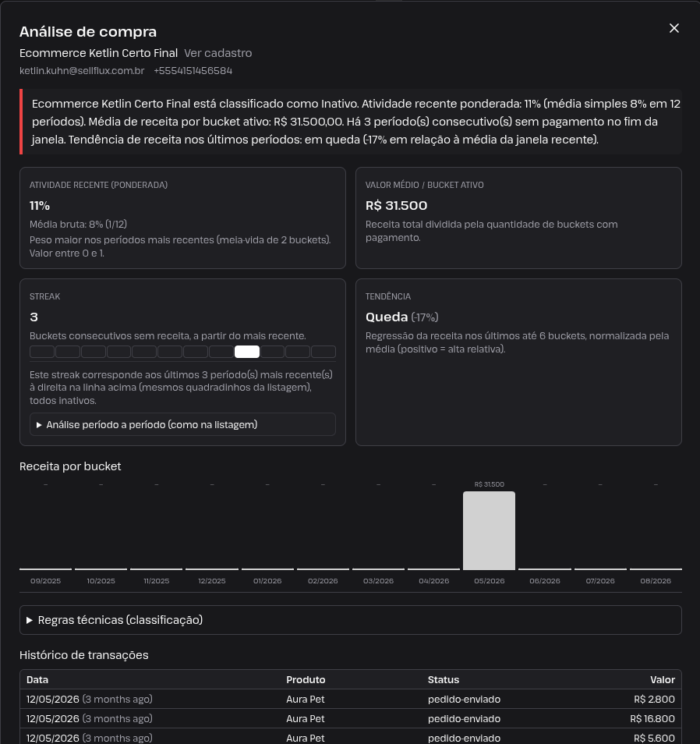This screenshot has height=744, width=700.
Task: Click the VALOR MÉDIO / BUCKET ATIVO label
Action: tap(425, 185)
